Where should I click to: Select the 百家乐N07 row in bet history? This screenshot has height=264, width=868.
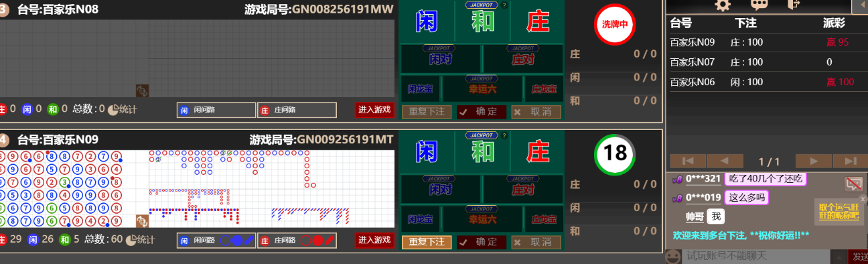tap(768, 62)
